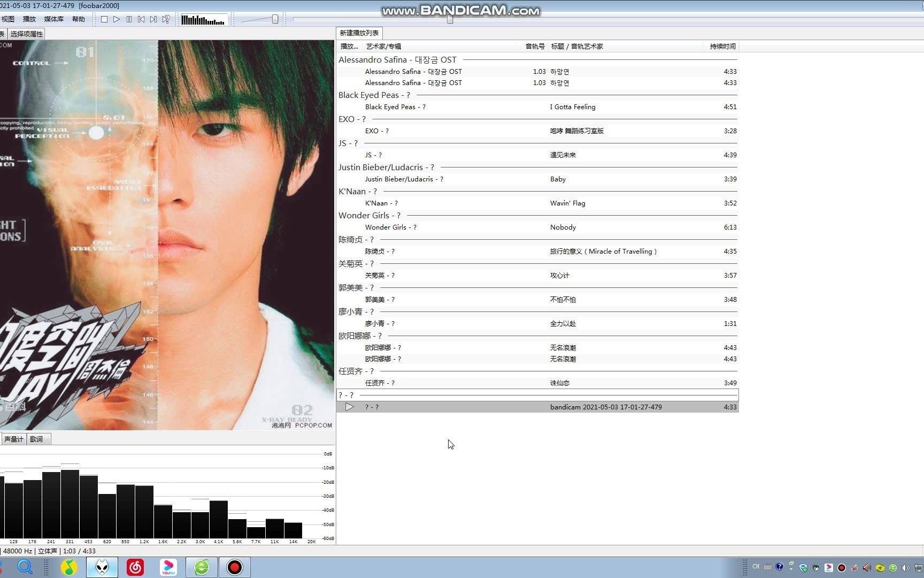Open QQ Music from the taskbar
Image resolution: width=924 pixels, height=578 pixels.
[68, 567]
